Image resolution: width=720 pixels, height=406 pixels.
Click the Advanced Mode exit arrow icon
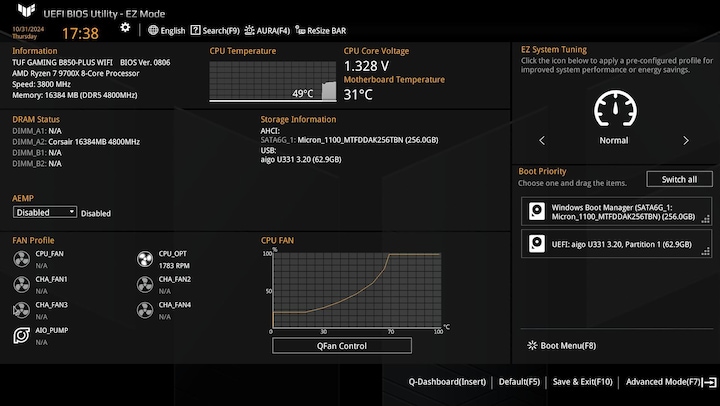tap(710, 382)
